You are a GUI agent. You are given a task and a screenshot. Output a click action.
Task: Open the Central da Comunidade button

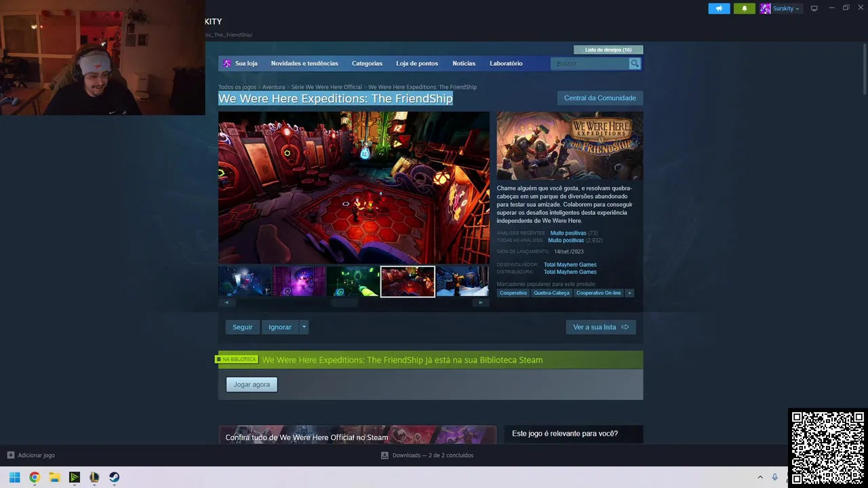[600, 98]
